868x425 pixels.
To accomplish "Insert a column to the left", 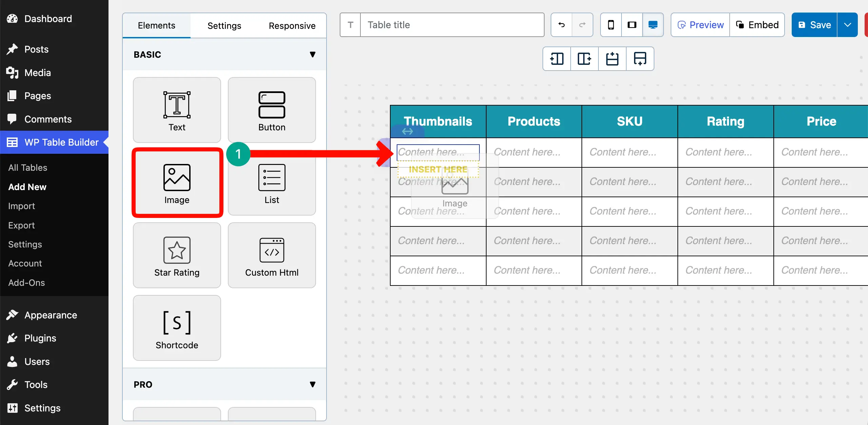I will [556, 59].
